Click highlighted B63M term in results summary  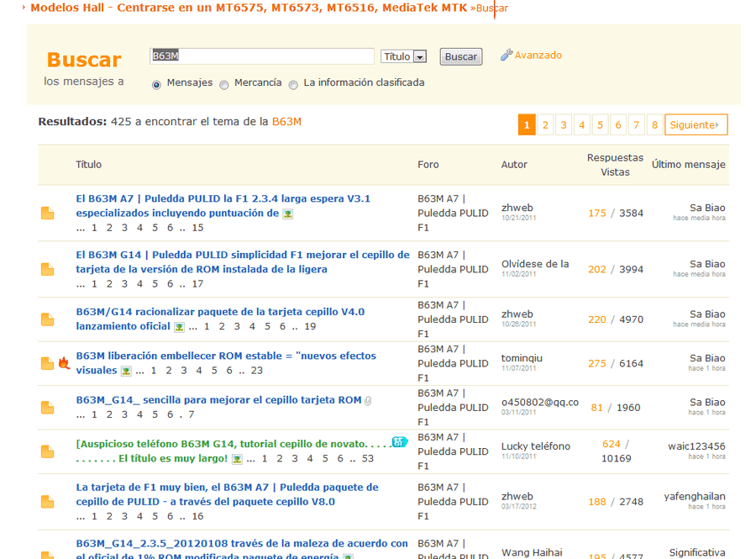pos(286,122)
